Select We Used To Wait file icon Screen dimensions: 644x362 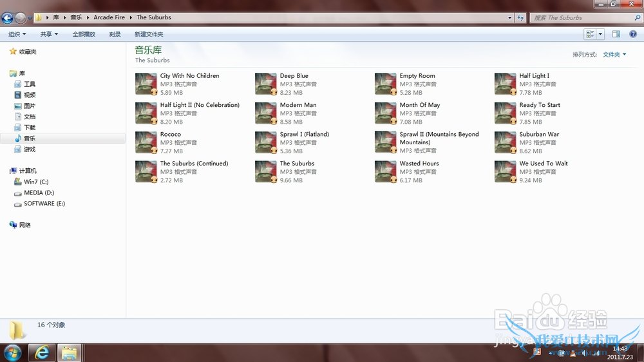[x=505, y=172]
